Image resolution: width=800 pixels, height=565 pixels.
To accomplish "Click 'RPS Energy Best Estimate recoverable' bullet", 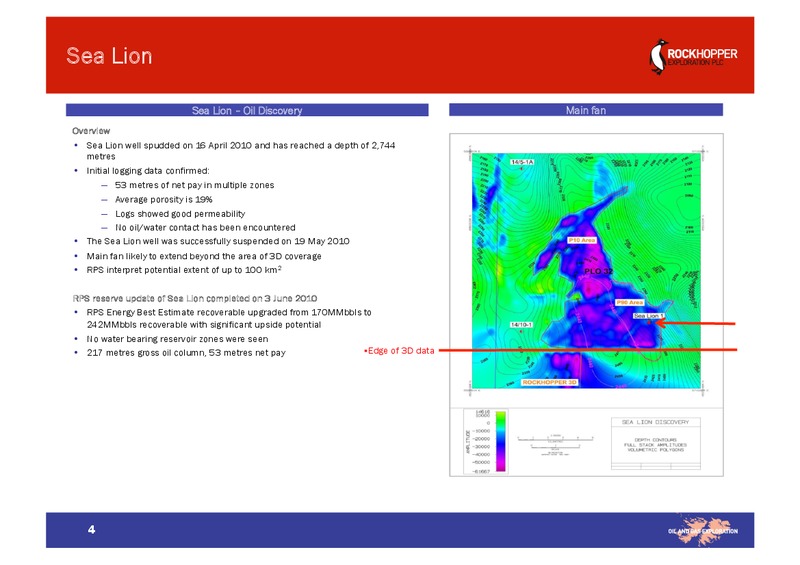I will tap(229, 318).
